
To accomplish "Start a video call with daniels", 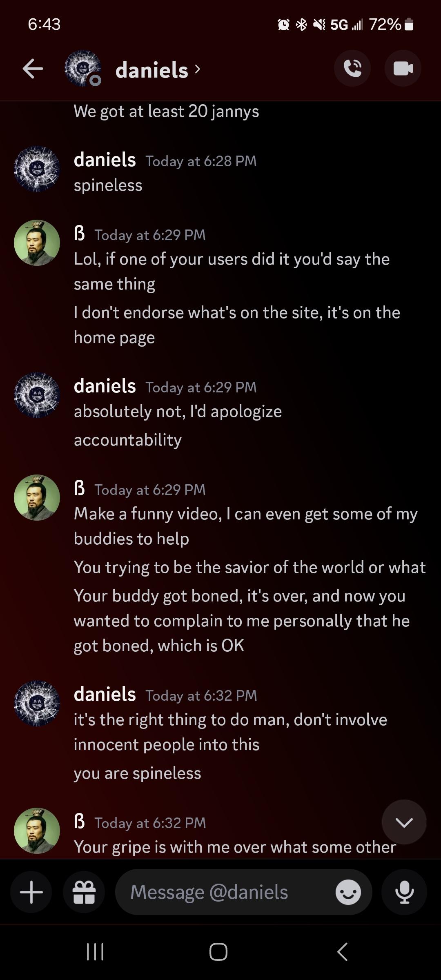I will pos(403,69).
